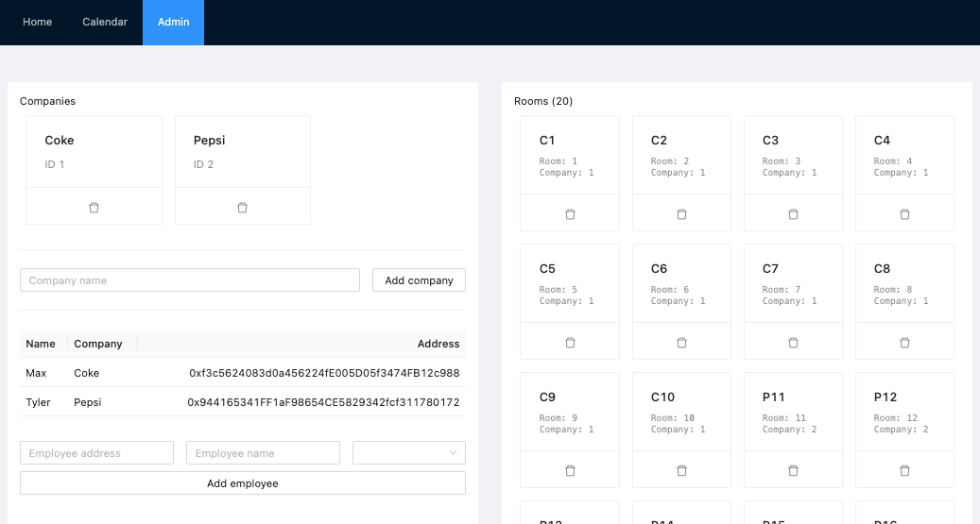
Task: Open the employee company dropdown
Action: pyautogui.click(x=409, y=453)
